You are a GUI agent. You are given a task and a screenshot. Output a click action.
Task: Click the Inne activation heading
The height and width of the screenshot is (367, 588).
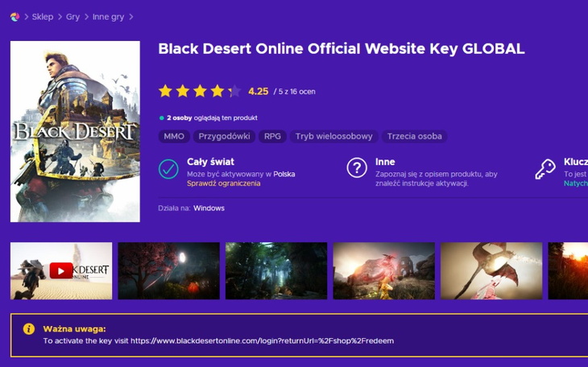click(385, 162)
